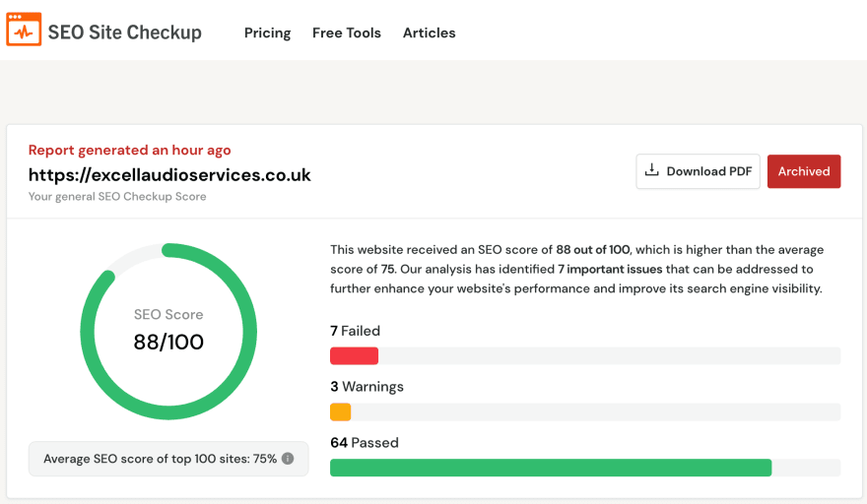867x504 pixels.
Task: Click 'Average SEO score of top 100 sites: 75%'
Action: click(x=161, y=459)
